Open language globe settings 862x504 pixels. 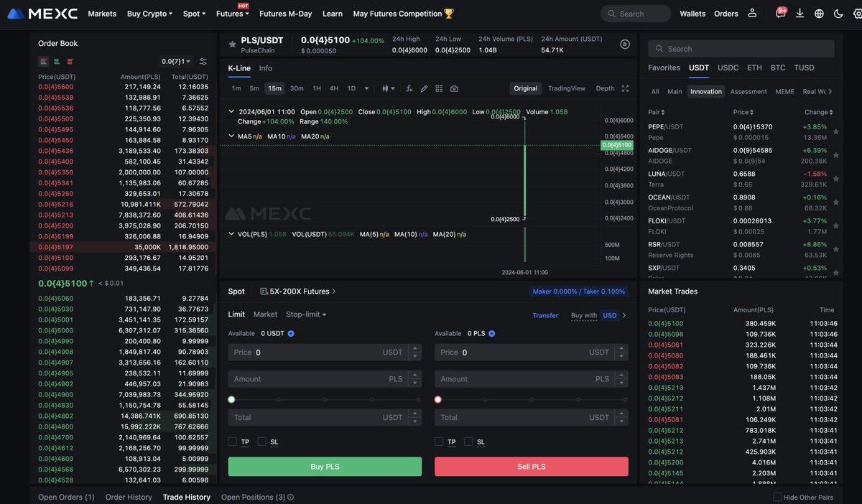click(x=820, y=13)
